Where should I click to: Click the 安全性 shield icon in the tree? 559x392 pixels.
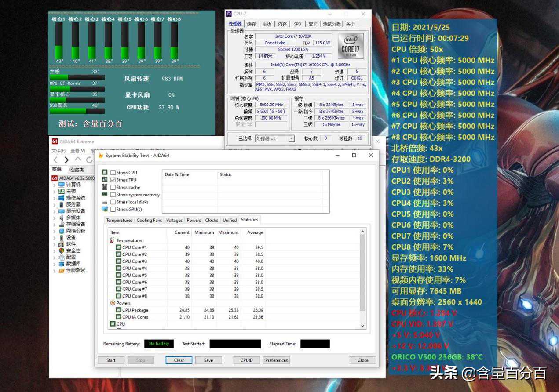point(62,250)
